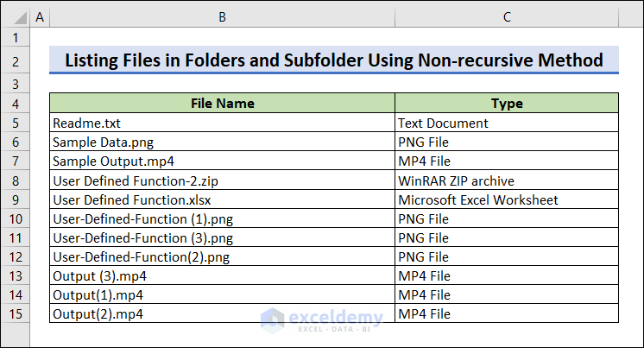
Task: Select the Type header cell
Action: 507,104
